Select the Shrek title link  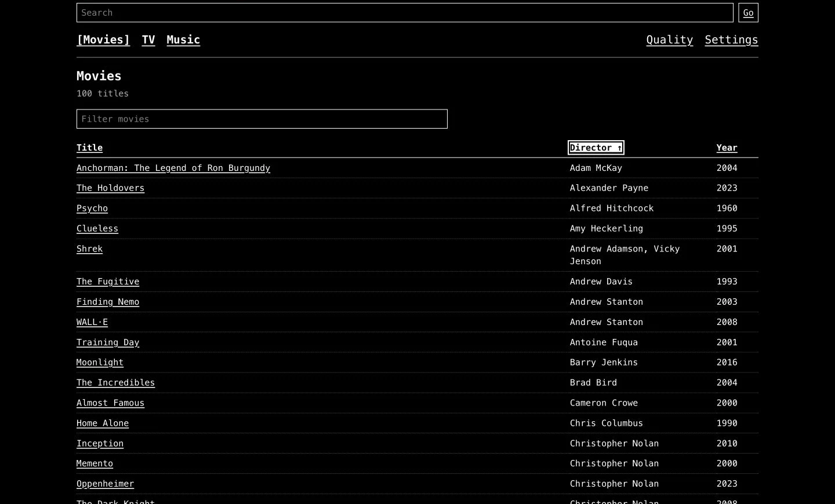coord(89,249)
